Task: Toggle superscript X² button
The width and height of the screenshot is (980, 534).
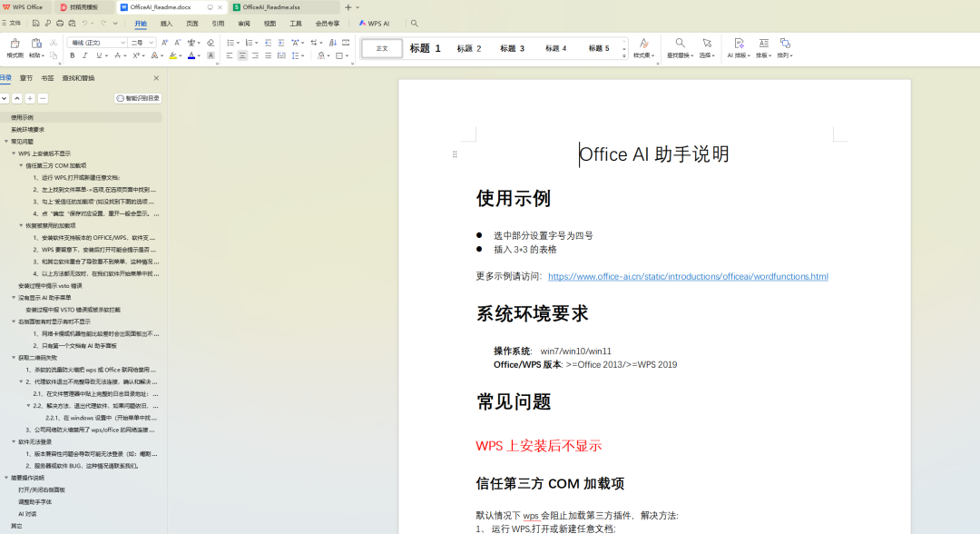Action: [135, 55]
